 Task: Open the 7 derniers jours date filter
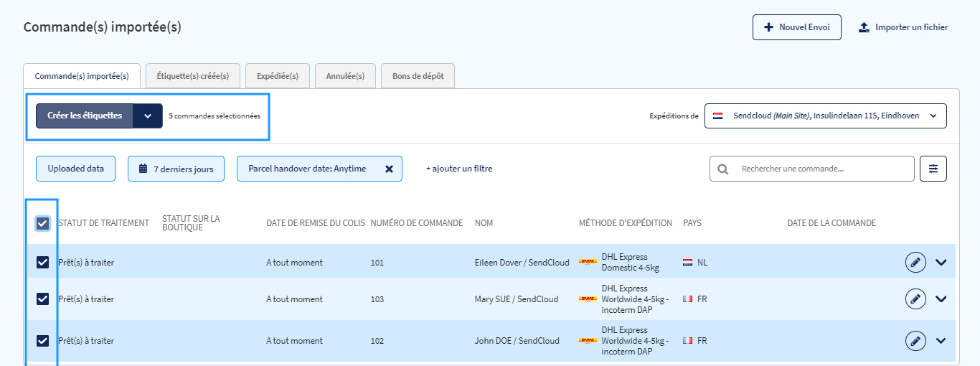point(176,169)
